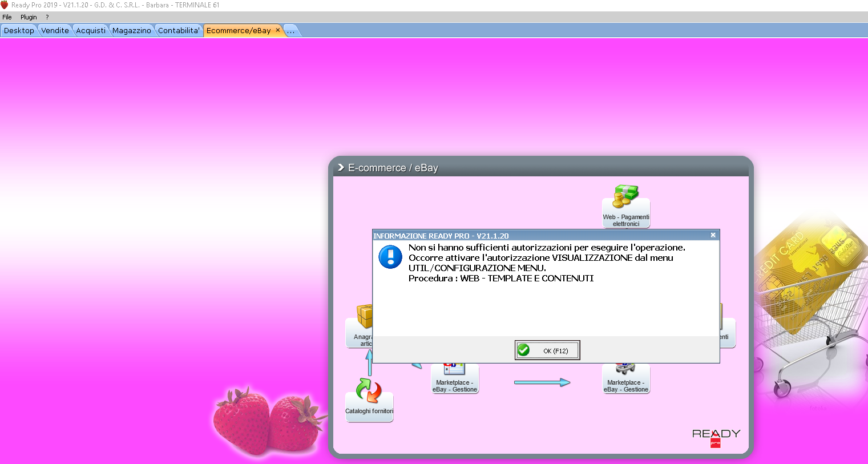Open the File menu

[7, 17]
